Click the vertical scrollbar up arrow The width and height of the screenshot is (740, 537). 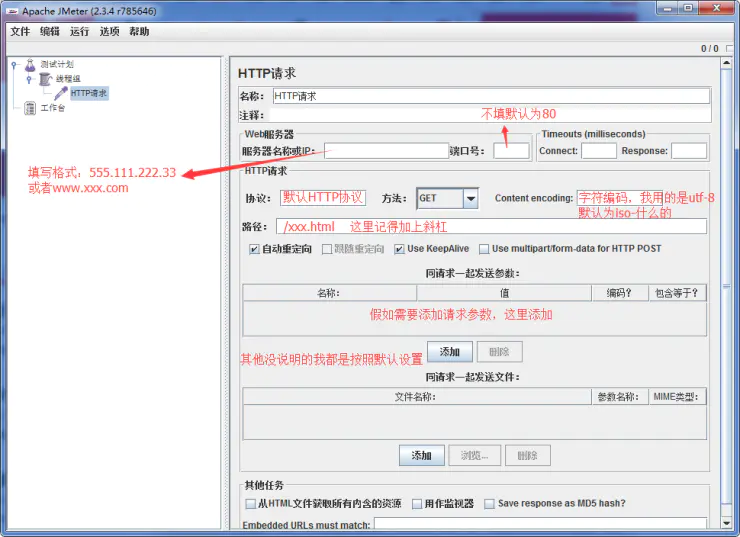click(x=727, y=64)
